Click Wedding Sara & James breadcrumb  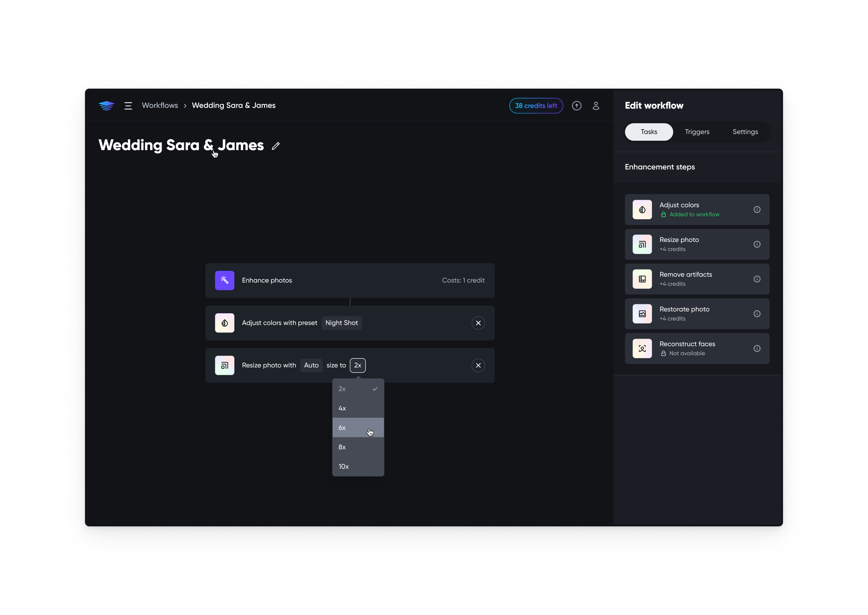[x=234, y=105]
